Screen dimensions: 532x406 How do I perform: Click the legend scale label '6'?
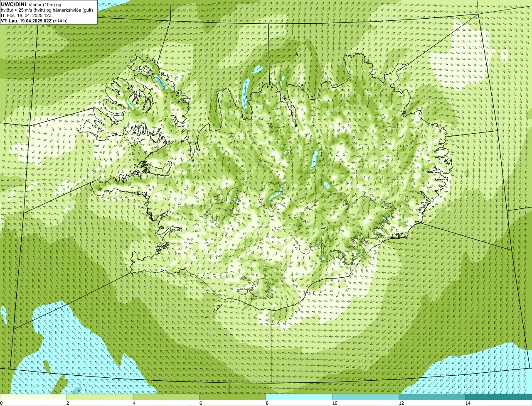pos(201,403)
